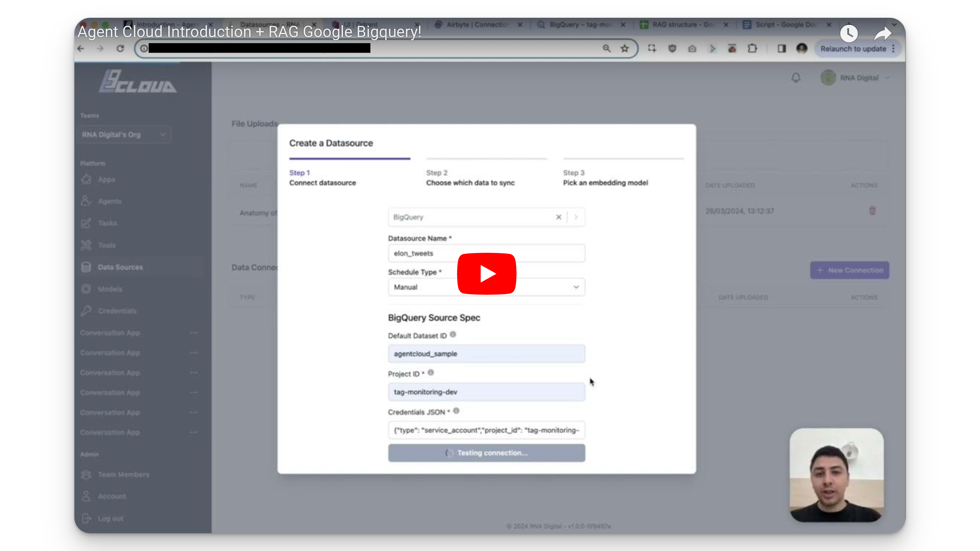The width and height of the screenshot is (980, 551).
Task: Open the video title link
Action: [x=250, y=31]
